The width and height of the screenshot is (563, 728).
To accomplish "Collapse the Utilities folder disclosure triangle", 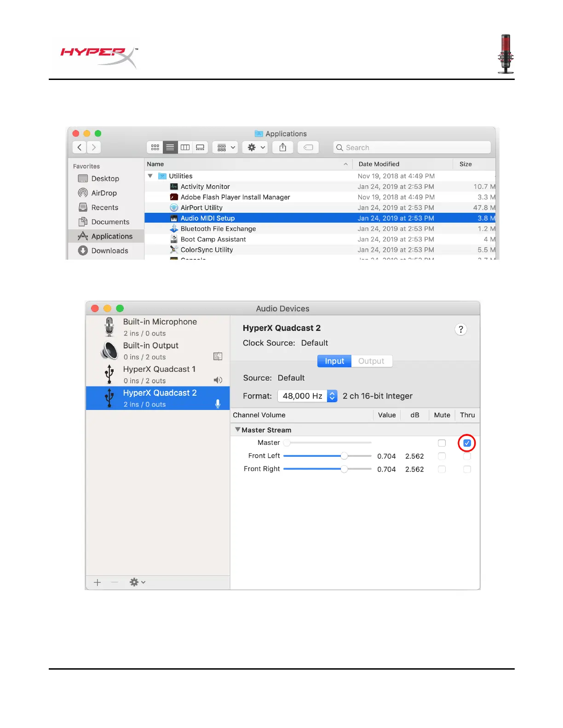I will (150, 176).
